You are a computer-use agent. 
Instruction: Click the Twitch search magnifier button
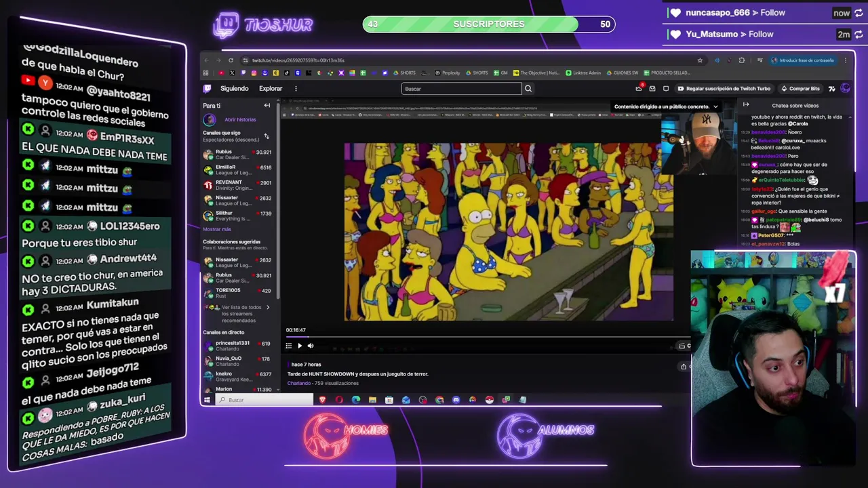pos(528,88)
